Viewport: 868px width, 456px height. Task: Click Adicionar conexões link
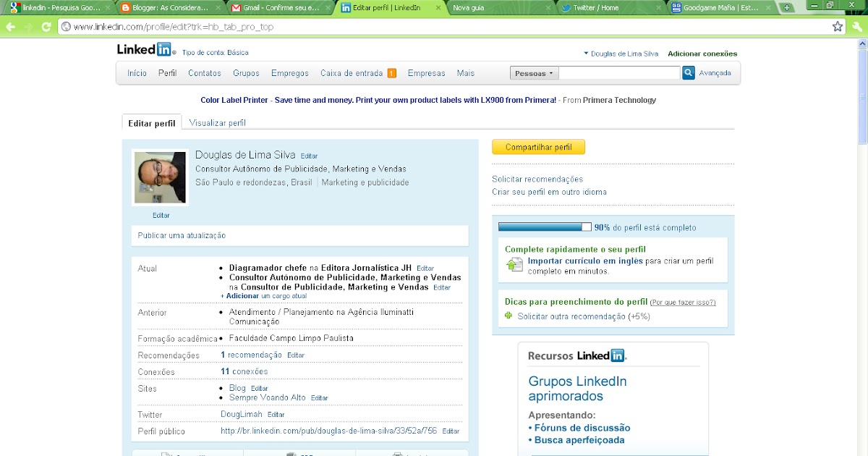coord(702,54)
